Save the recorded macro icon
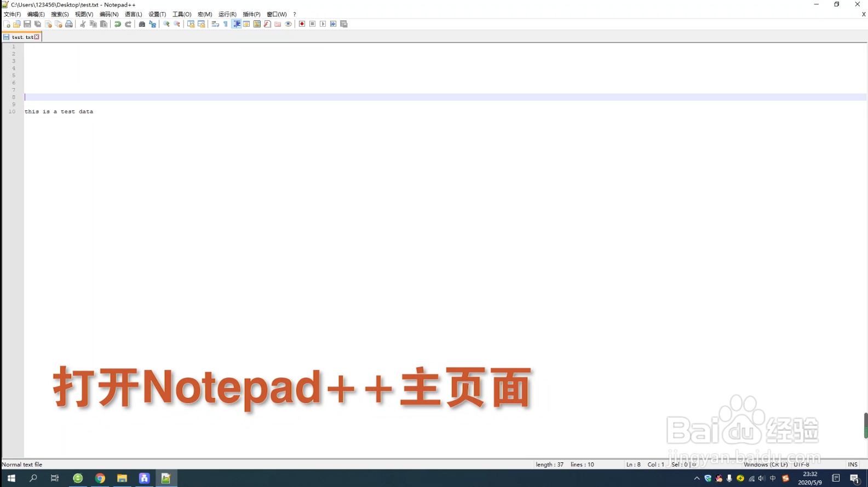 pyautogui.click(x=344, y=24)
